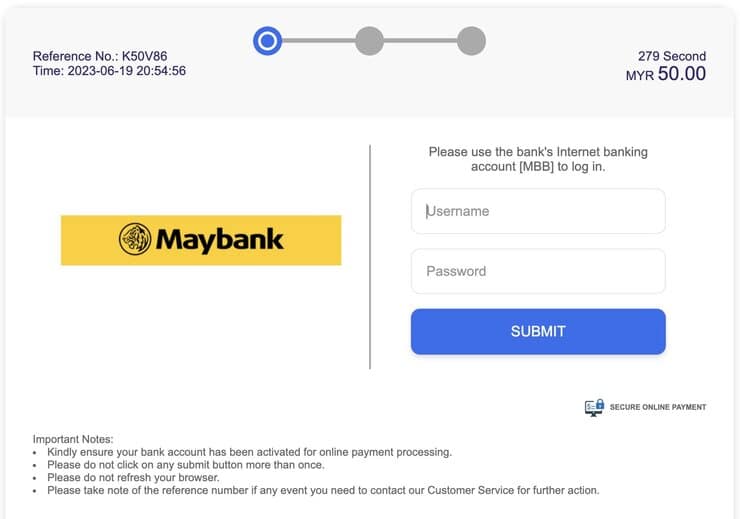Click the line connecting steps one and two
This screenshot has width=740, height=519.
[x=319, y=41]
